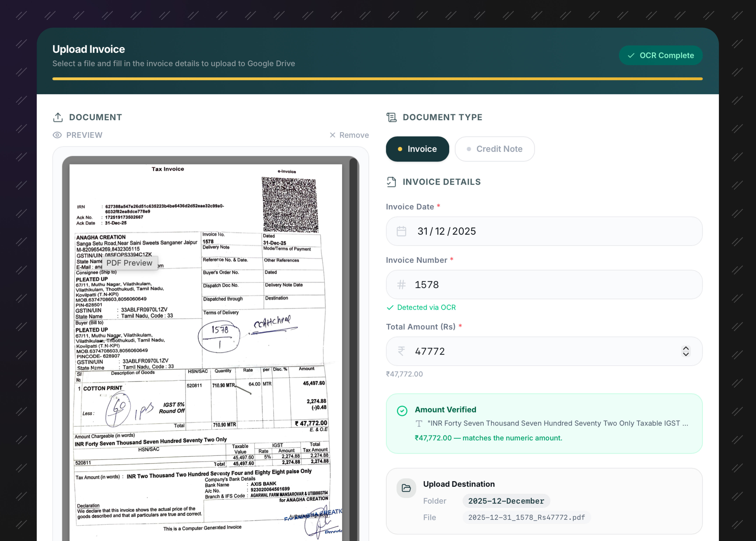
Task: Select the Invoice document type
Action: (x=418, y=149)
